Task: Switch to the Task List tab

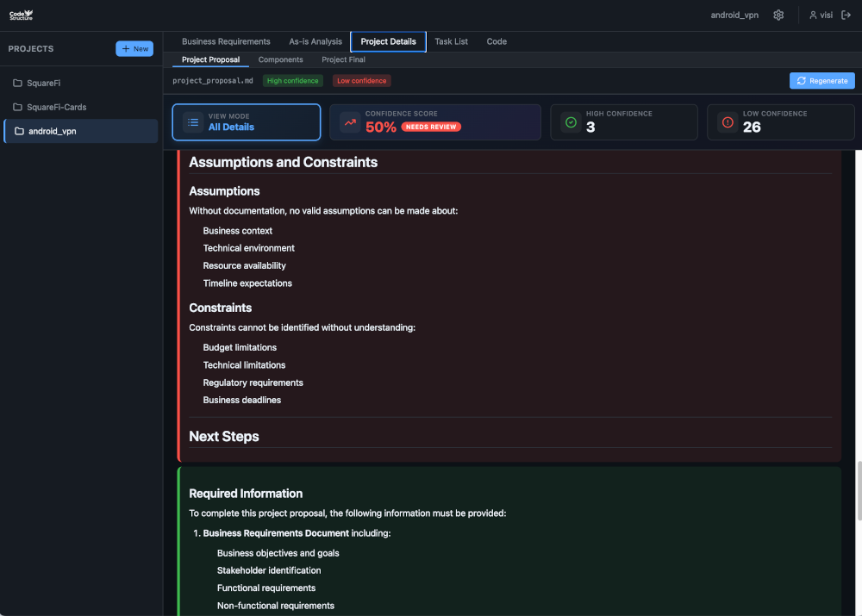Action: coord(451,41)
